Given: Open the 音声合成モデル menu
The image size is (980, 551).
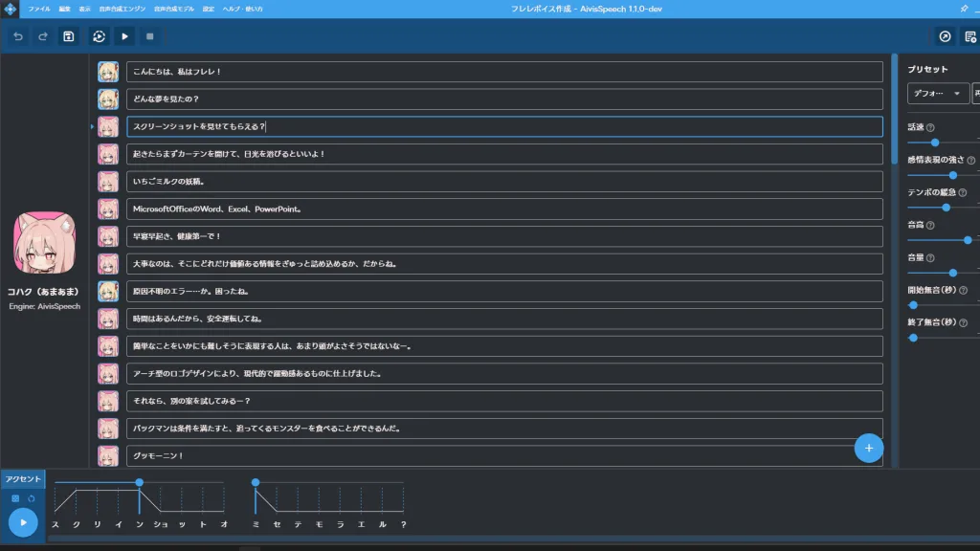Looking at the screenshot, I should pyautogui.click(x=174, y=9).
